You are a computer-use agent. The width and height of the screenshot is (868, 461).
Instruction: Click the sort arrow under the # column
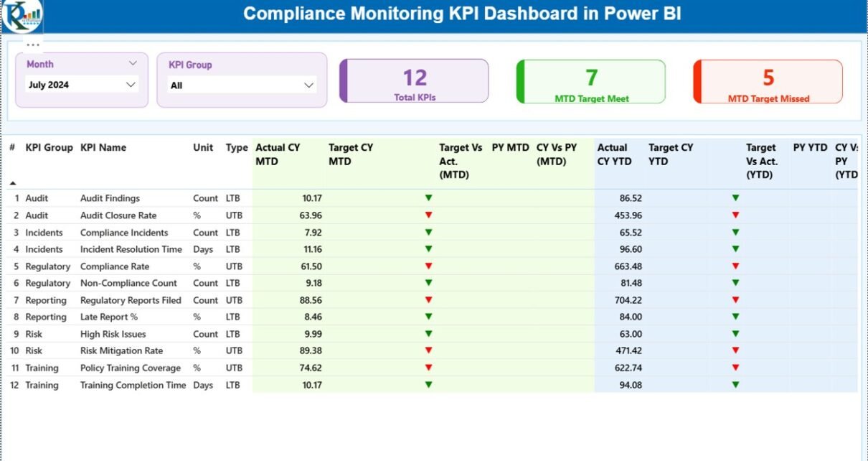[x=12, y=183]
